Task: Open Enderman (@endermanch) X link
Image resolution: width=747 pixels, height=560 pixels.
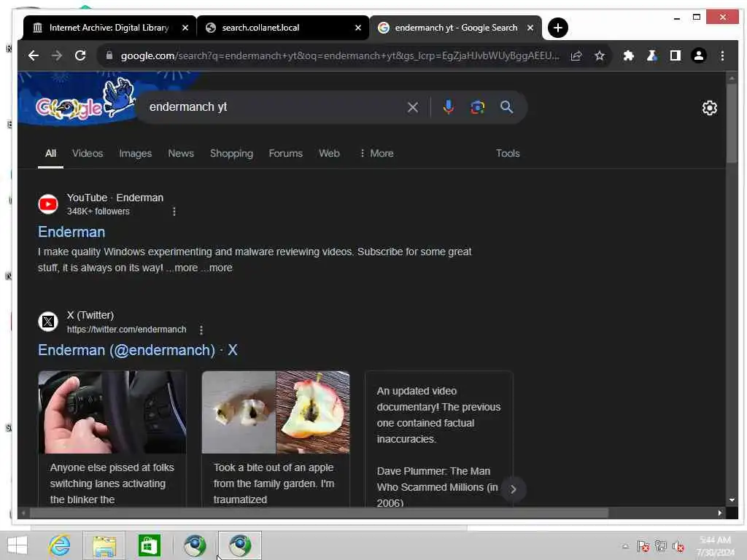Action: (138, 350)
